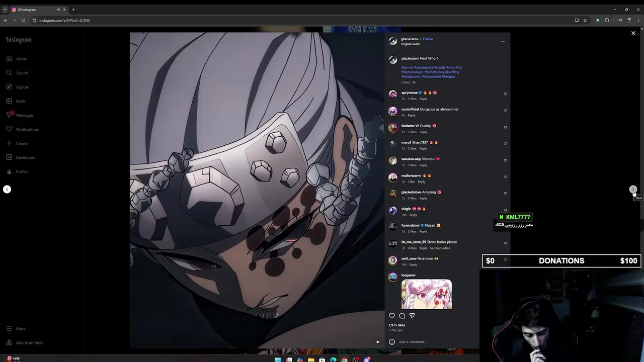644x362 pixels.
Task: Show likes on sasukee.aep's comment
Action: [412, 165]
